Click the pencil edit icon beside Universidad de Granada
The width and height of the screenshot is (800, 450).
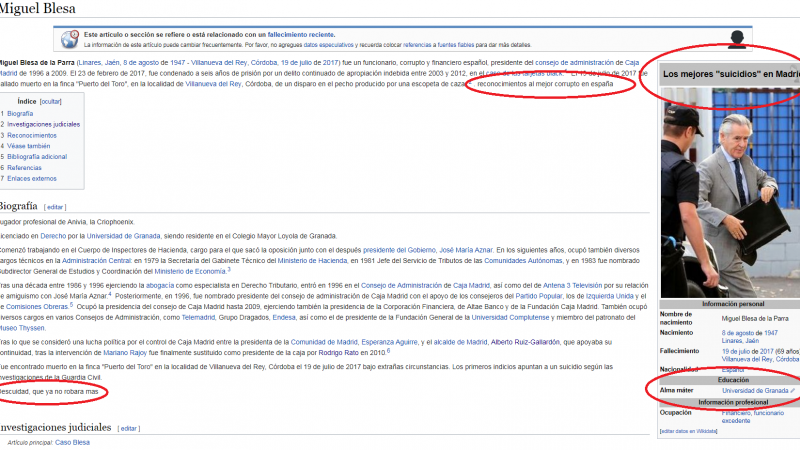click(792, 391)
